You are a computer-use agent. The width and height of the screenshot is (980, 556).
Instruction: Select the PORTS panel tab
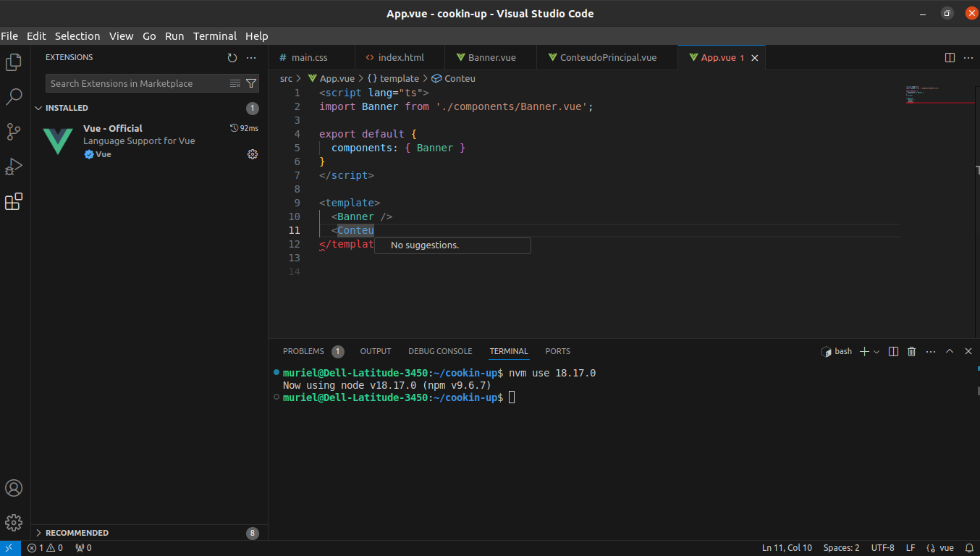click(x=558, y=351)
